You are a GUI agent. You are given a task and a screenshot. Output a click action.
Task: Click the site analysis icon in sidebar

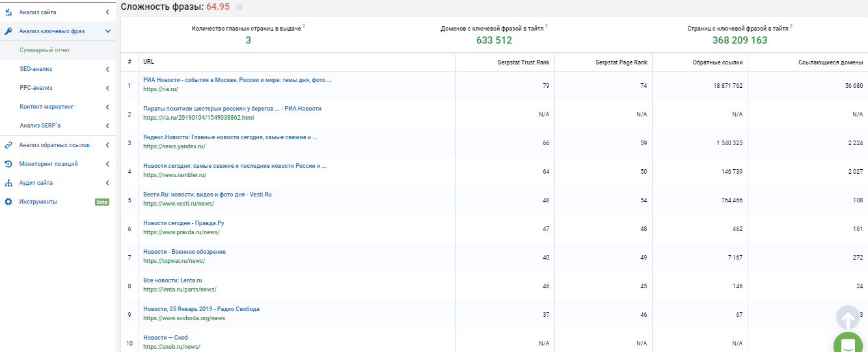coord(8,12)
